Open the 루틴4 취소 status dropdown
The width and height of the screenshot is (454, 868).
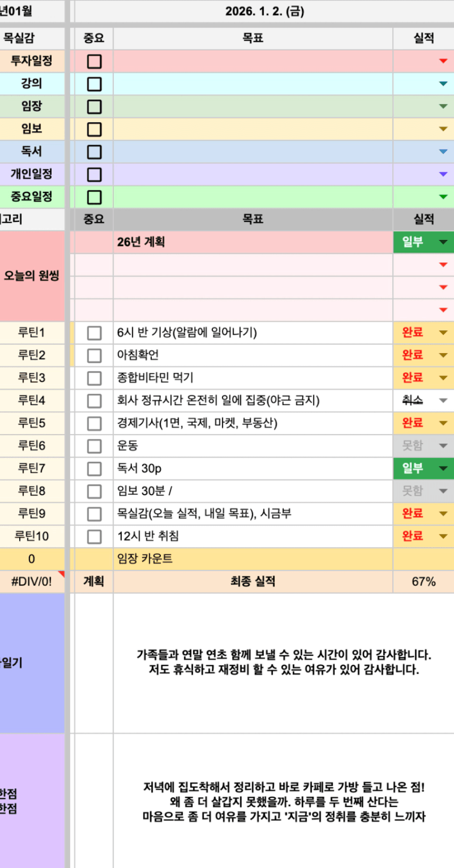tap(443, 400)
